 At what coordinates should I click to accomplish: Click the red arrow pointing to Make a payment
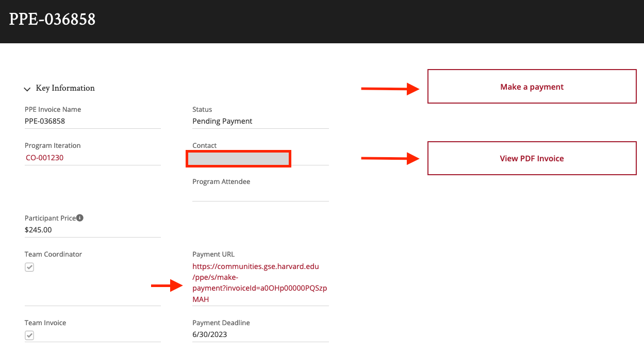[x=391, y=89]
